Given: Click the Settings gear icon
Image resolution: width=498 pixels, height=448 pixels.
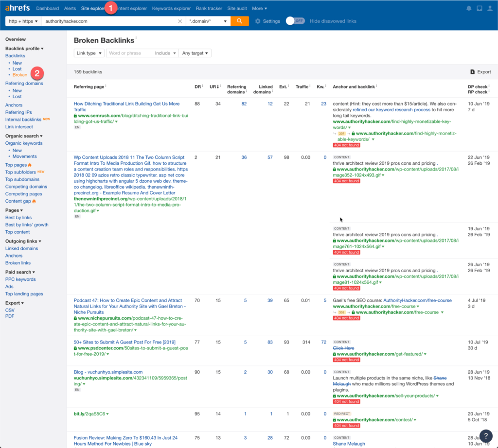Looking at the screenshot, I should (258, 21).
